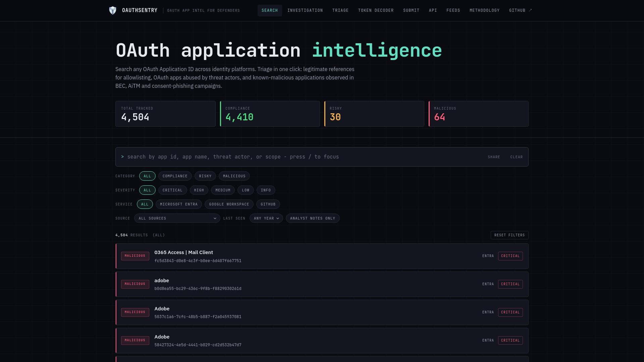This screenshot has width=644, height=362.
Task: Select the service All chip
Action: (145, 204)
